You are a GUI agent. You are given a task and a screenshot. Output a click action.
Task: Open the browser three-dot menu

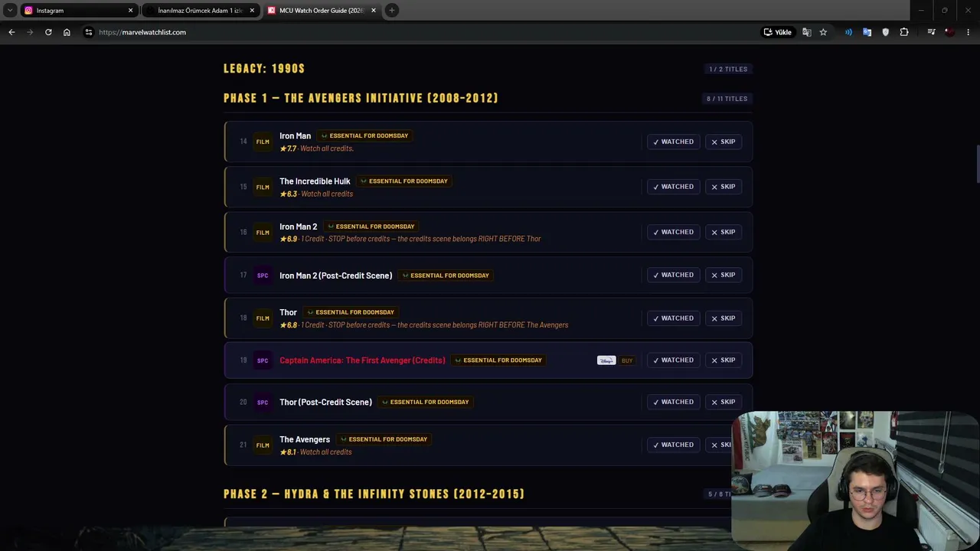click(969, 32)
